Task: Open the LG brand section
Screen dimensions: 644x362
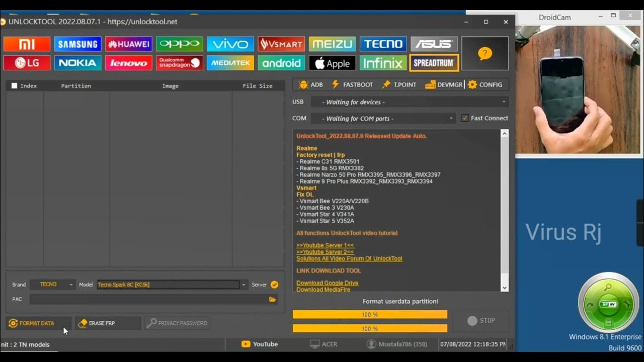Action: tap(27, 63)
